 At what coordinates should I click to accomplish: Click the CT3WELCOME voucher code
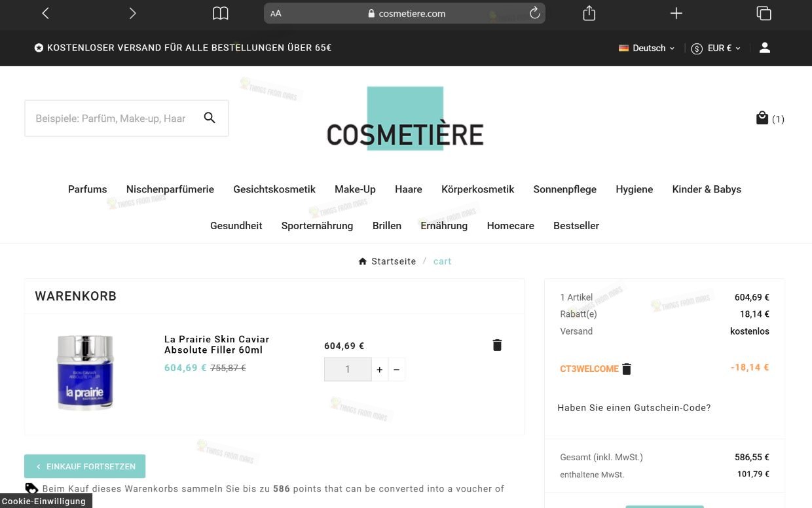(x=589, y=369)
